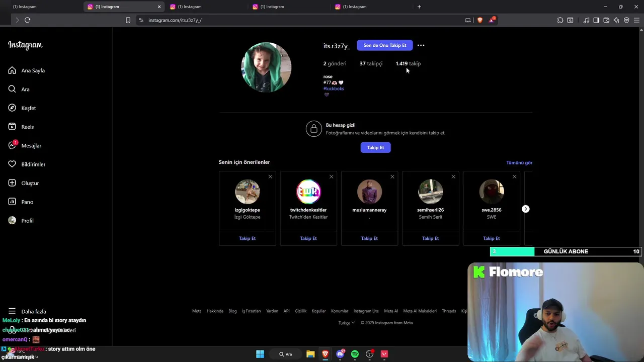
Task: Follow semihserli26 via Takip Et
Action: 430,238
